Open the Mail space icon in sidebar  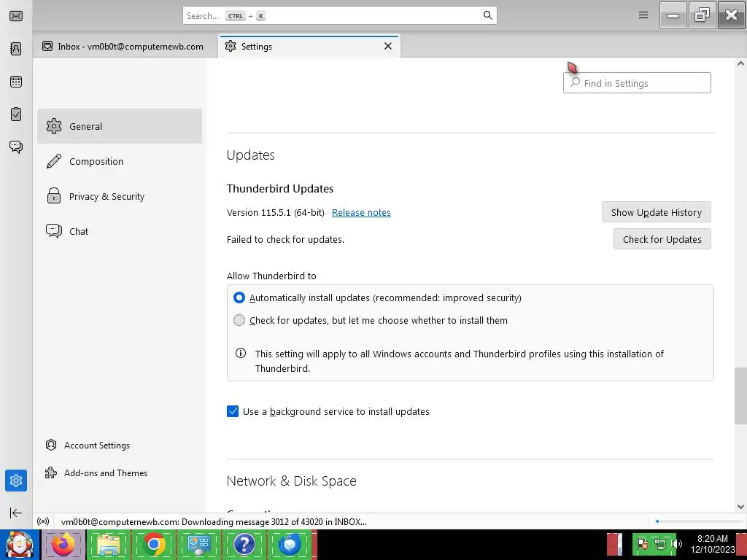tap(16, 16)
